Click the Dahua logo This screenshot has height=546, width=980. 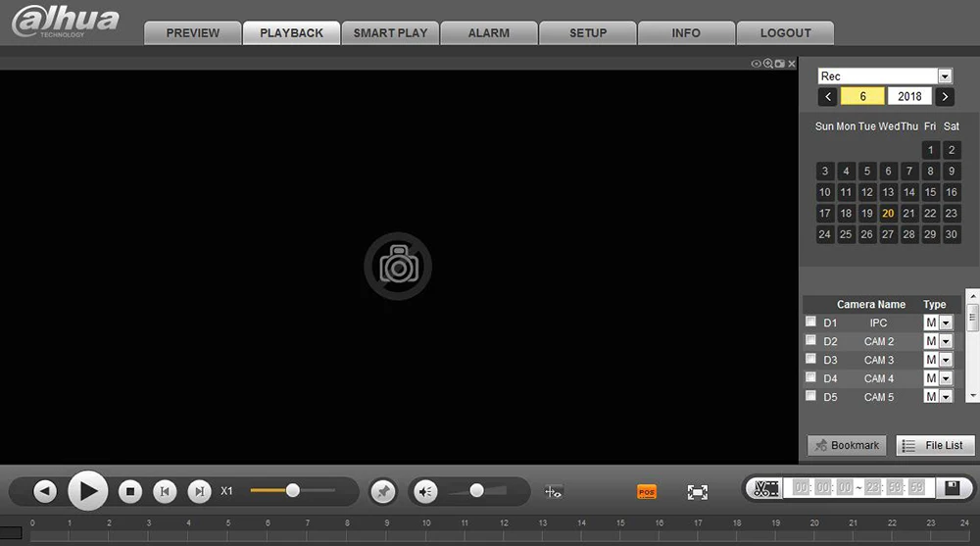click(65, 21)
